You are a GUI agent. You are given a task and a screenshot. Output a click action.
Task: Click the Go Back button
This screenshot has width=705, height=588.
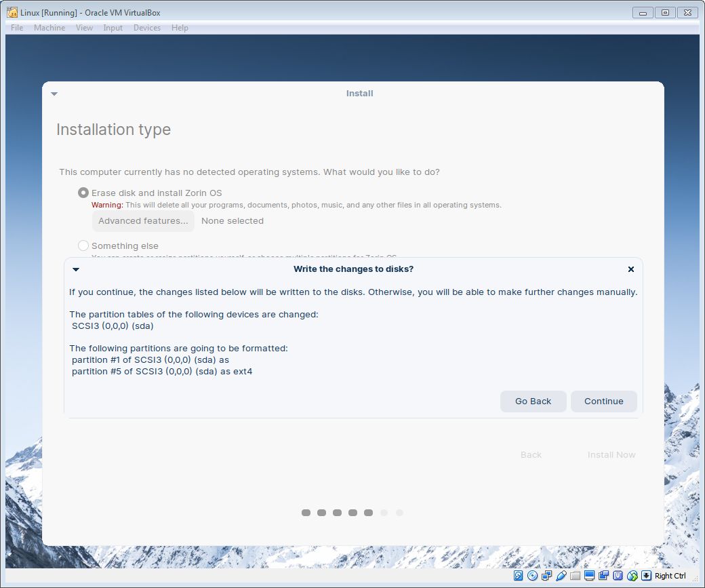pyautogui.click(x=533, y=401)
